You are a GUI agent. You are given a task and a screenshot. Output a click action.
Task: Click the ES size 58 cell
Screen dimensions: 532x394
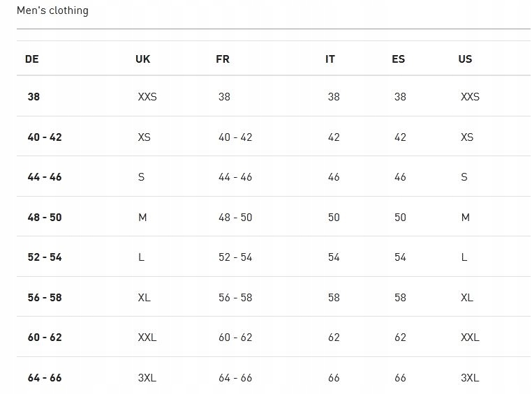(400, 298)
